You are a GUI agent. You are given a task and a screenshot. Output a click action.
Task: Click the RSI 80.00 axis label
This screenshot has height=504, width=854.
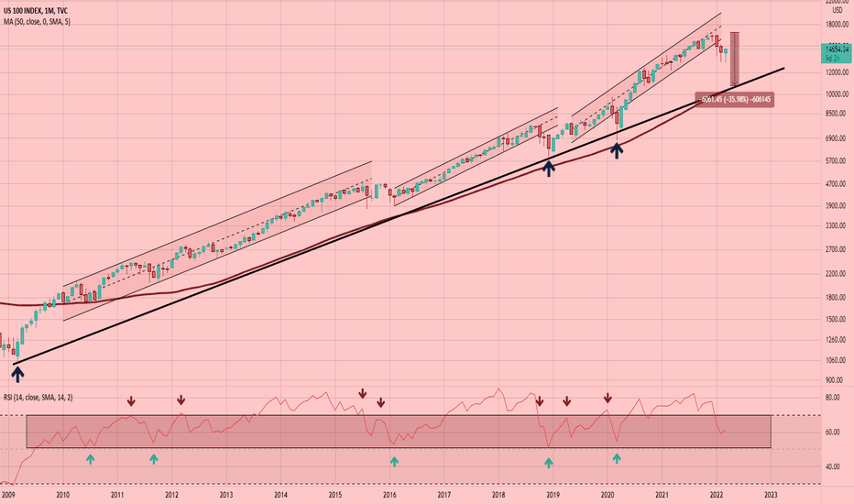833,397
